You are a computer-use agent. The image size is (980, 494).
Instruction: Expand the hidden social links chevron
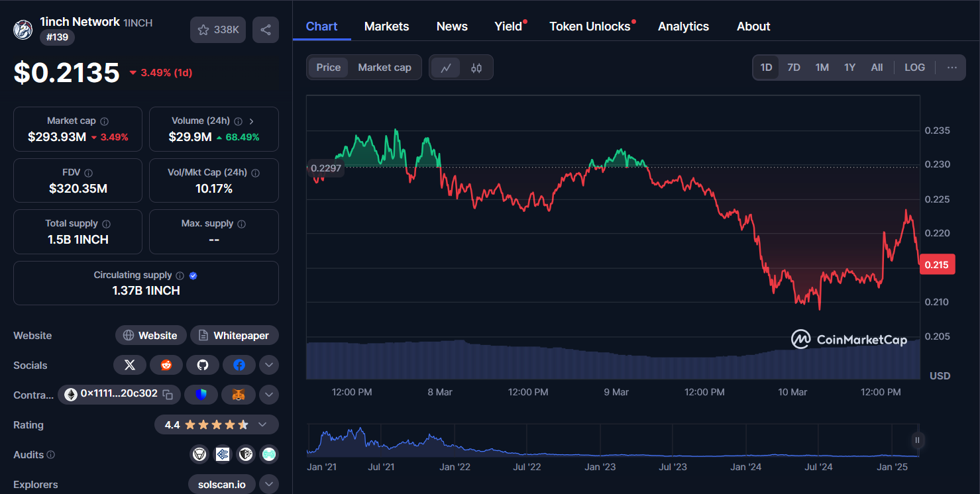[269, 365]
